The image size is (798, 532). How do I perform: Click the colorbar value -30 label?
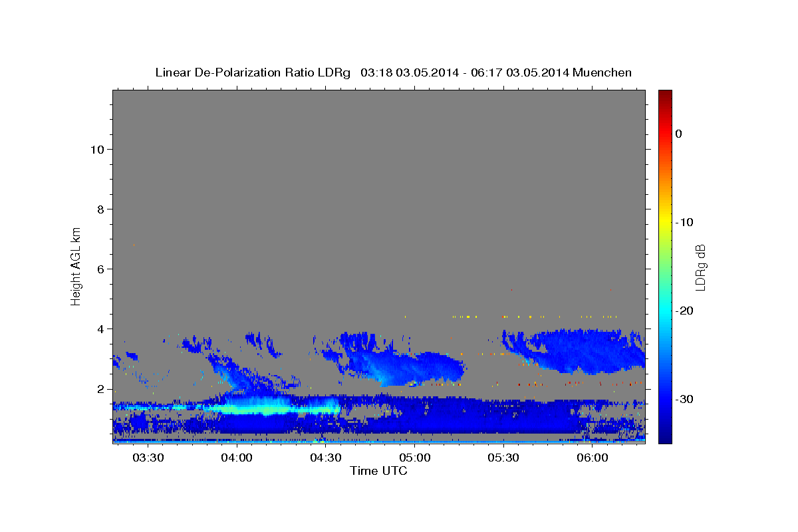(685, 399)
